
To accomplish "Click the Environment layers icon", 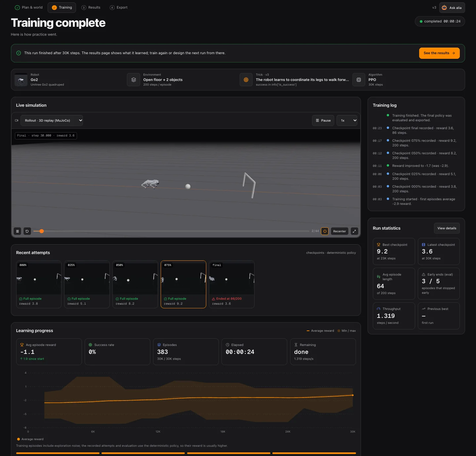I will point(134,80).
